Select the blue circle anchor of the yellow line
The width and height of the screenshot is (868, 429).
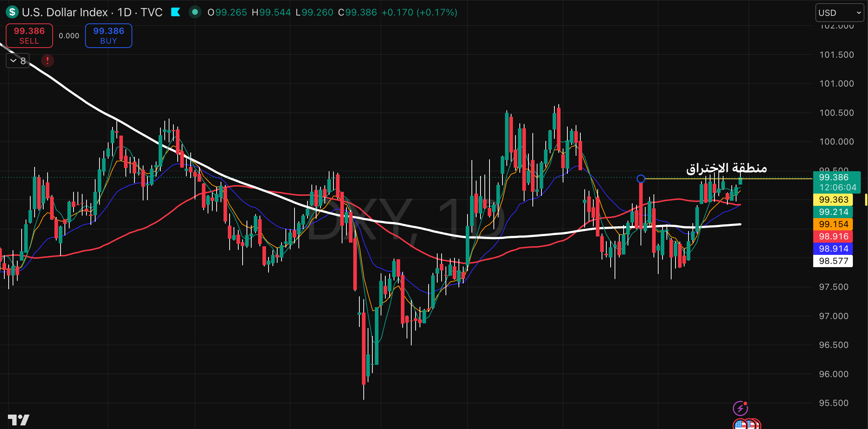click(x=641, y=179)
